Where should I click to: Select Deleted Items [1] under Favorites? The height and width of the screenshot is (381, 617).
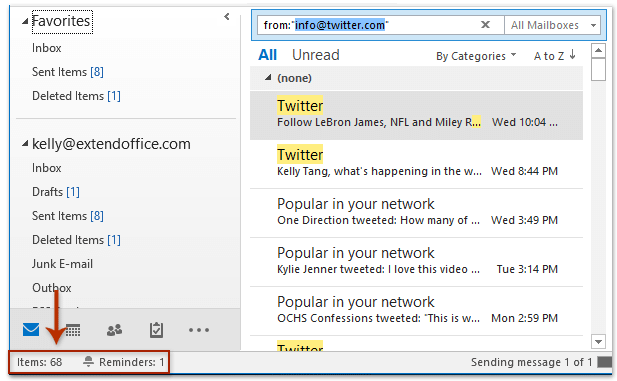(x=76, y=96)
